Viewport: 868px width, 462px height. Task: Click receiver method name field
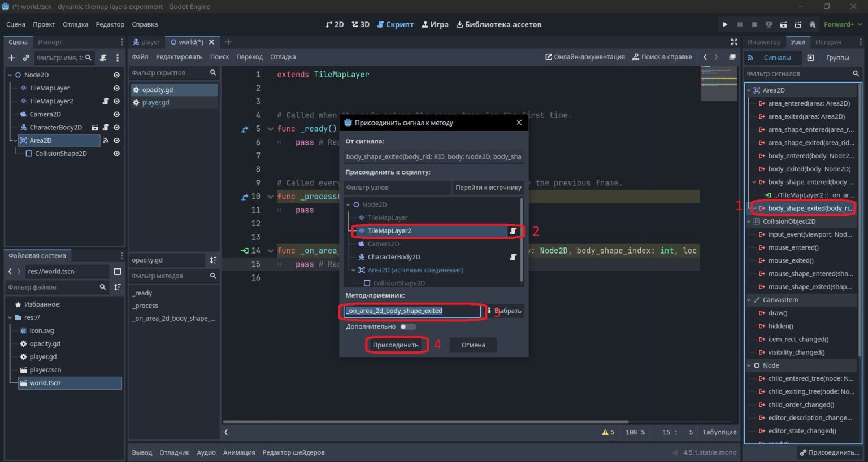[x=412, y=311]
